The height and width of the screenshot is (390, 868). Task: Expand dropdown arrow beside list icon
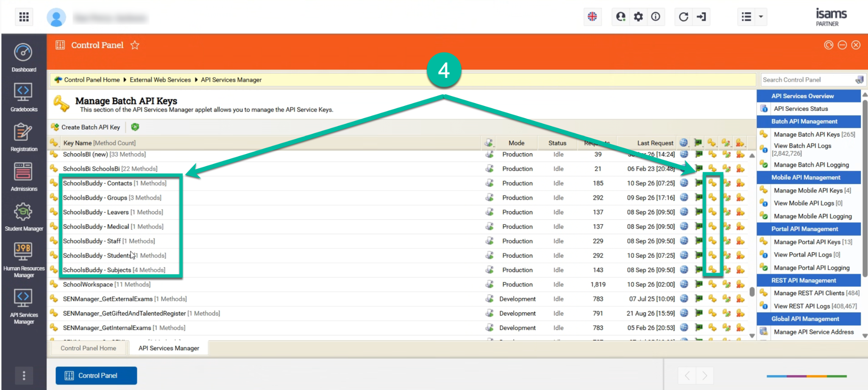coord(761,17)
